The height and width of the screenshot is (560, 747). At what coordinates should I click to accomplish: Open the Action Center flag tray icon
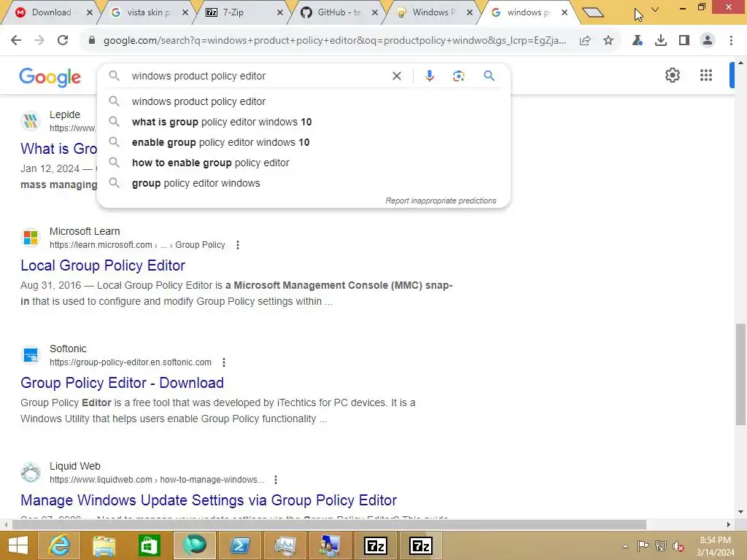[x=643, y=545]
